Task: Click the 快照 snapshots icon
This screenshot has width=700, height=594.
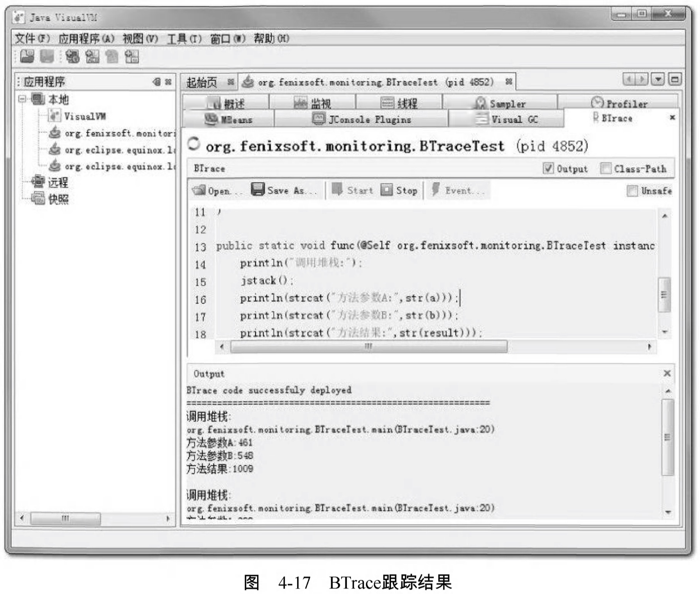Action: pyautogui.click(x=38, y=198)
